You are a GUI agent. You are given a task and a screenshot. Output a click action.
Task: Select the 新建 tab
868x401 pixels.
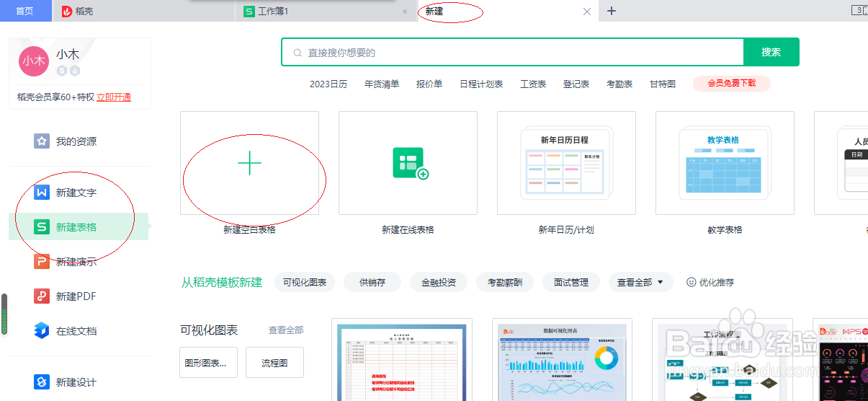click(508, 11)
